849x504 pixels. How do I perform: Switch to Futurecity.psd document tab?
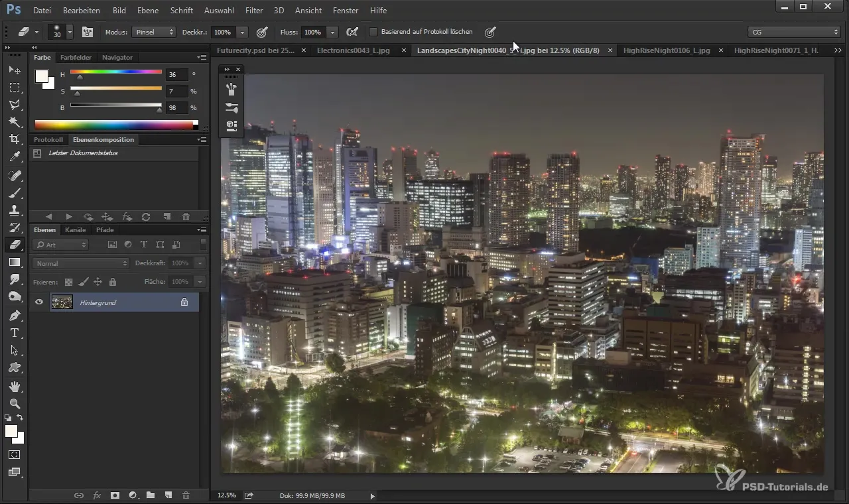click(256, 50)
